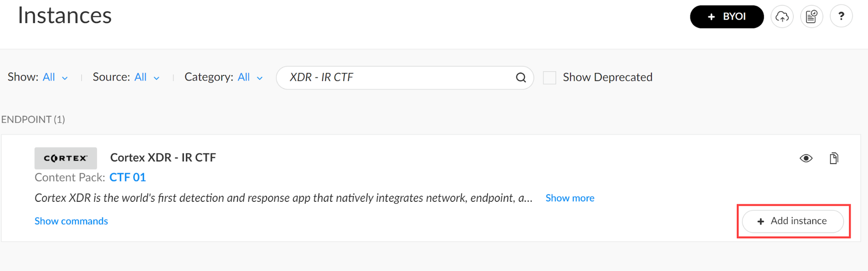Click the cloud upload icon

[x=782, y=17]
